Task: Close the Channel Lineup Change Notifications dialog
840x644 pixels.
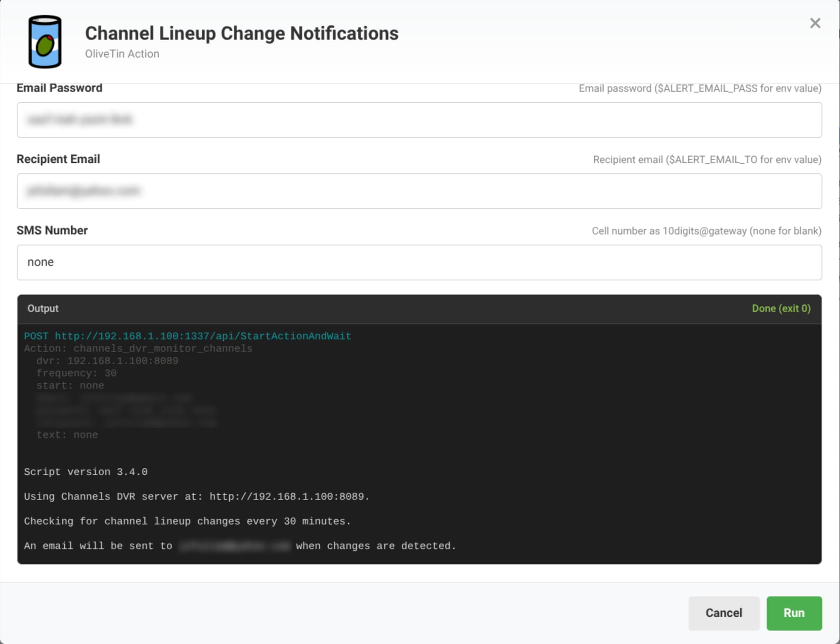Action: (815, 23)
